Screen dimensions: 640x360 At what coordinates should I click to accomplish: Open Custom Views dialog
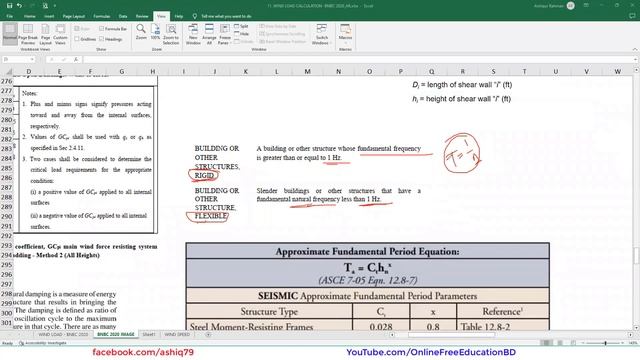pos(60,34)
